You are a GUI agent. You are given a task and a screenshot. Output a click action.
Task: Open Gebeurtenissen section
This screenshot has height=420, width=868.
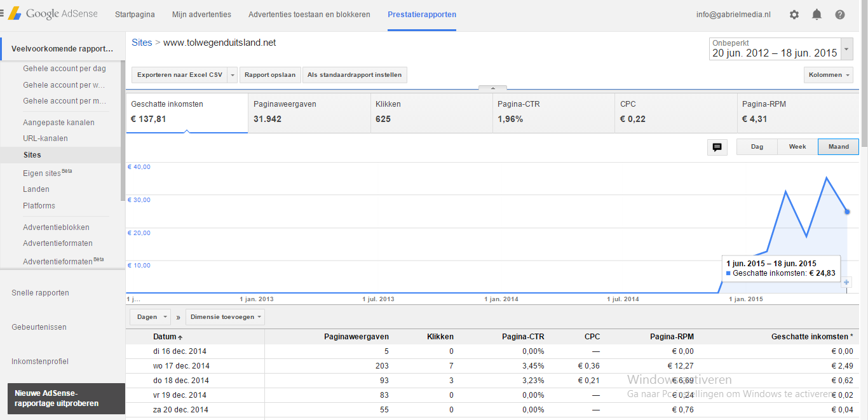pyautogui.click(x=39, y=327)
